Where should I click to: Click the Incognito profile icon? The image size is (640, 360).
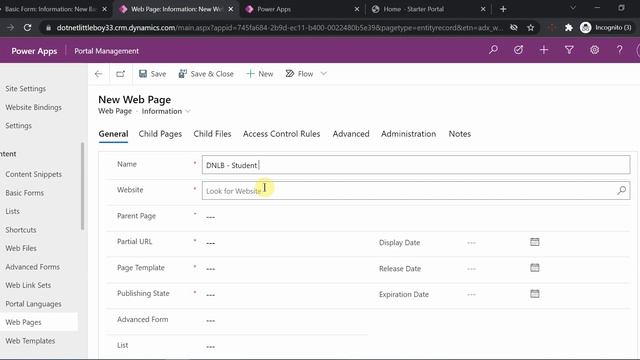pos(585,28)
